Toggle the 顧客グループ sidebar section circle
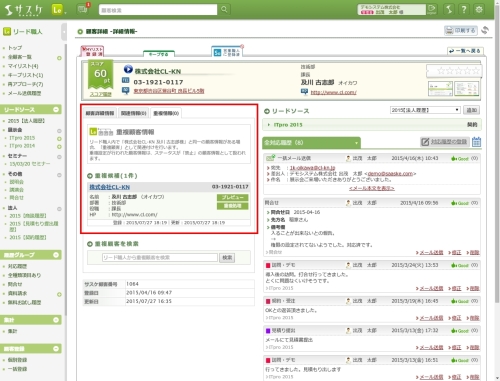Viewport: 500px width, 381px height. (x=56, y=255)
